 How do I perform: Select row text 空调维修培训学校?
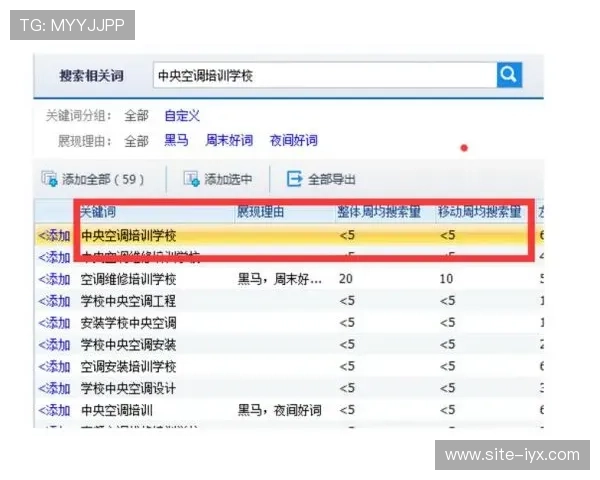tap(129, 279)
